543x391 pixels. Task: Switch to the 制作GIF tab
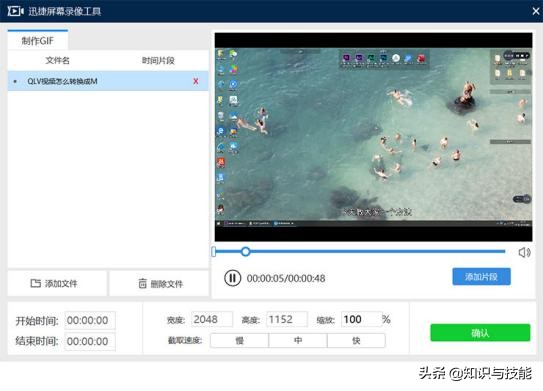point(38,41)
